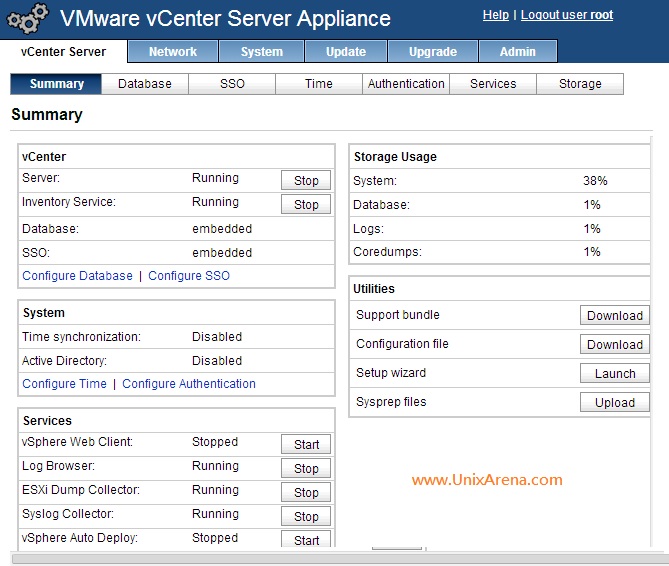Screen dimensions: 669x566
Task: Follow the Configure Database link
Action: tap(77, 276)
